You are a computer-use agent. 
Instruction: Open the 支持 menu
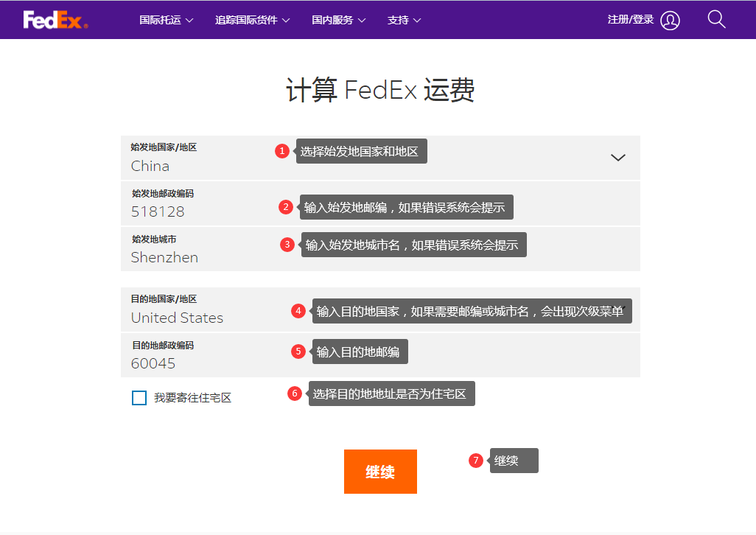click(x=404, y=20)
